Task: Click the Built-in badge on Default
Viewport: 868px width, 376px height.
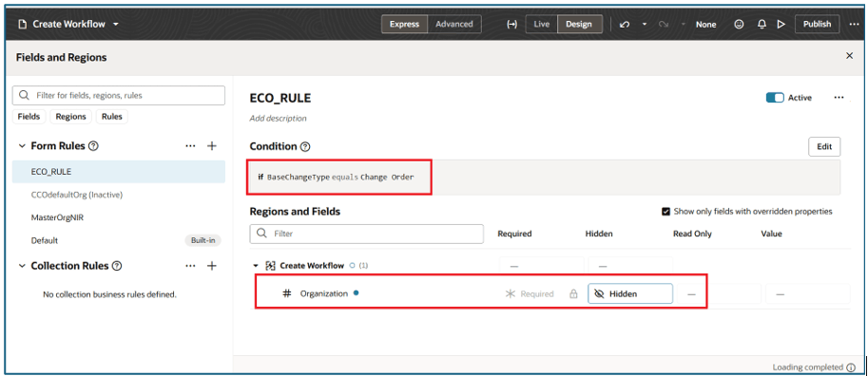Action: click(203, 240)
